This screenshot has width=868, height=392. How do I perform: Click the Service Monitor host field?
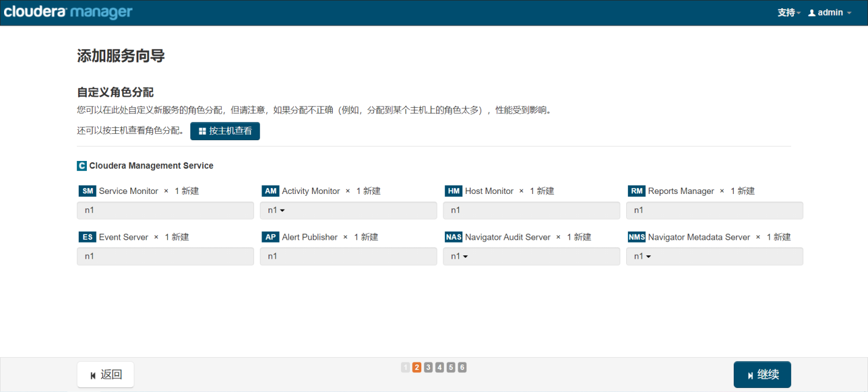165,210
